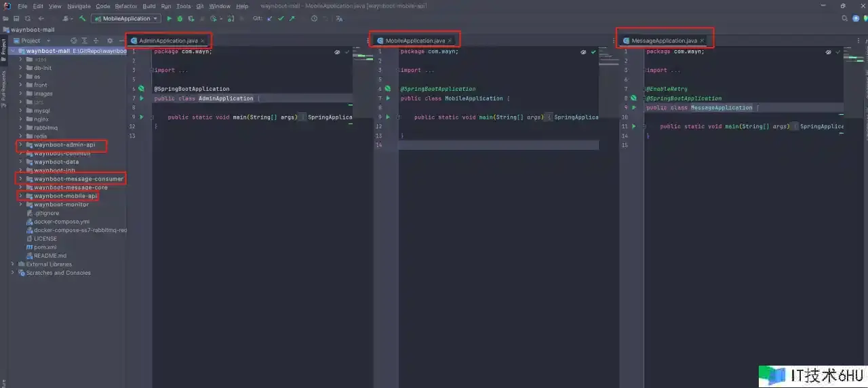Switch to the MobileApplication.java tab
The image size is (868, 388).
pyautogui.click(x=415, y=41)
